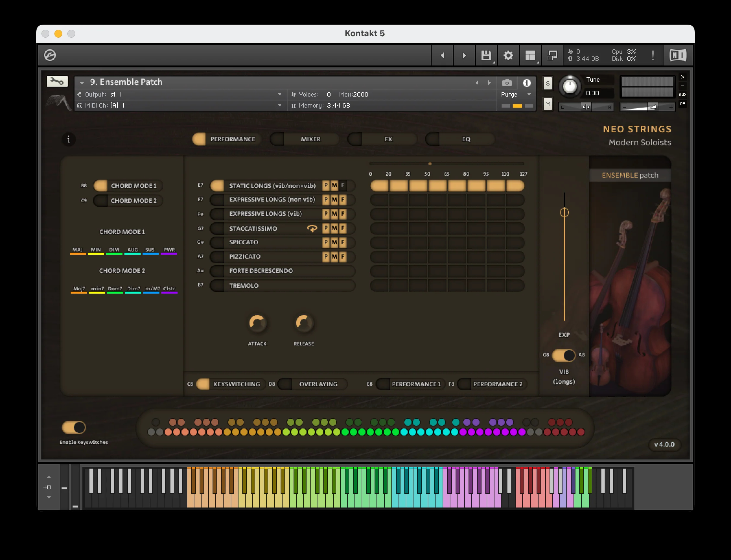Image resolution: width=731 pixels, height=560 pixels.
Task: Toggle Enable Keyswitches switch
Action: click(74, 427)
